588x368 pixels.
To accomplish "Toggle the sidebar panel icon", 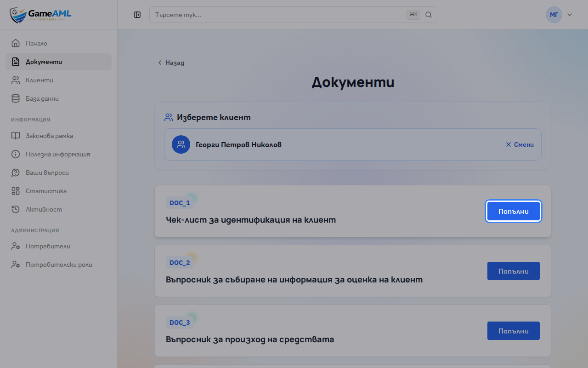I will point(137,15).
